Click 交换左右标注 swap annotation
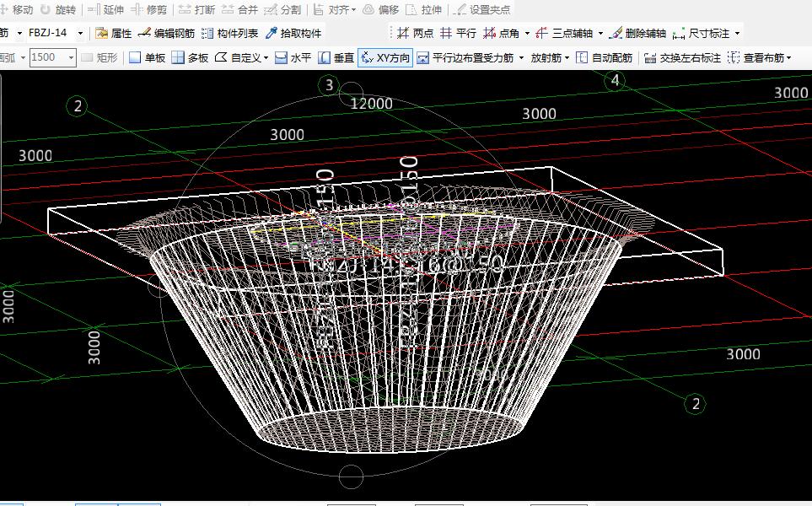812x506 pixels. pyautogui.click(x=682, y=58)
